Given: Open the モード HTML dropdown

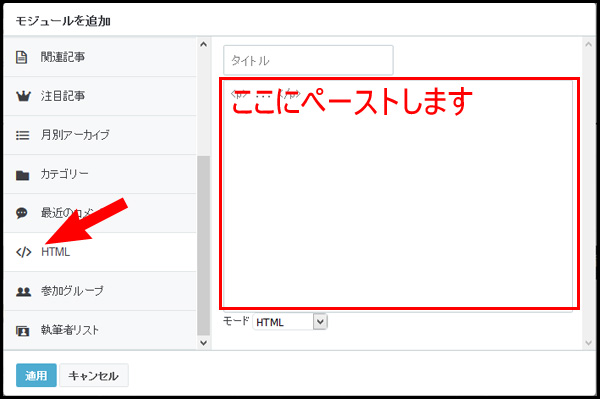Looking at the screenshot, I should coord(290,322).
